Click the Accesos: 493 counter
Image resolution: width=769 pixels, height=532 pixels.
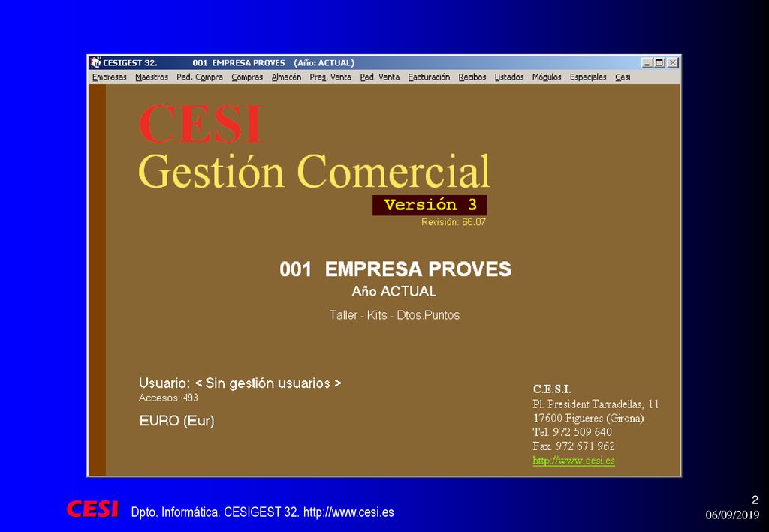168,398
